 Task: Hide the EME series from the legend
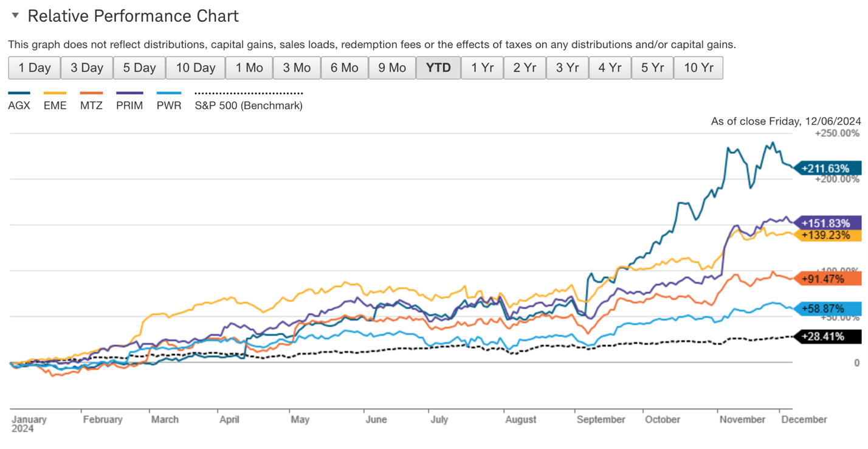point(55,105)
